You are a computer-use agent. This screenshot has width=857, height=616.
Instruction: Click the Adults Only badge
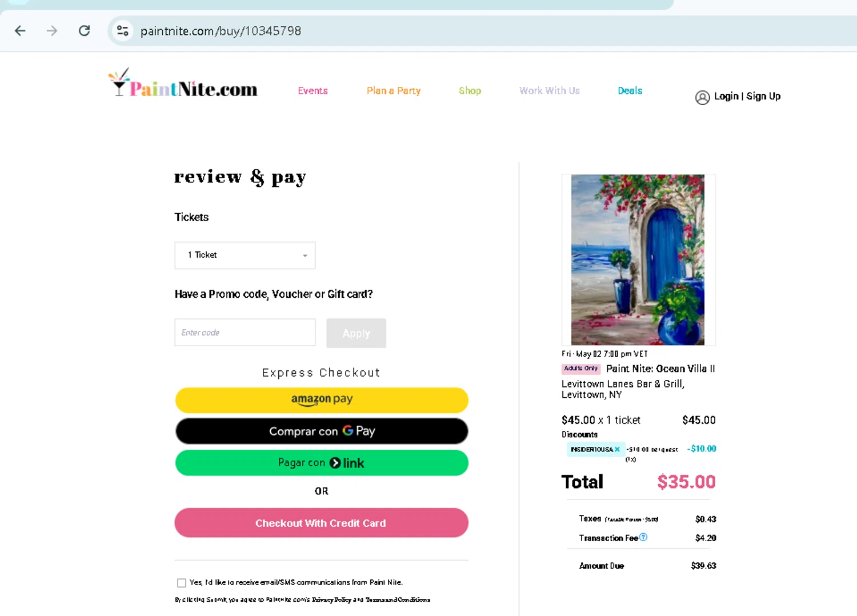click(581, 369)
